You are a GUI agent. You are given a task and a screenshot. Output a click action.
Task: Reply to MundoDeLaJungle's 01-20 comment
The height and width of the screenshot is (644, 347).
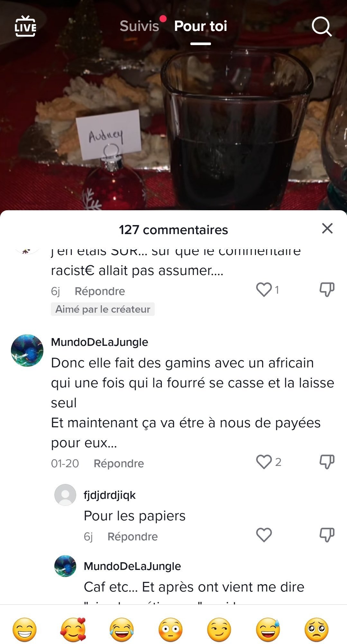[119, 463]
